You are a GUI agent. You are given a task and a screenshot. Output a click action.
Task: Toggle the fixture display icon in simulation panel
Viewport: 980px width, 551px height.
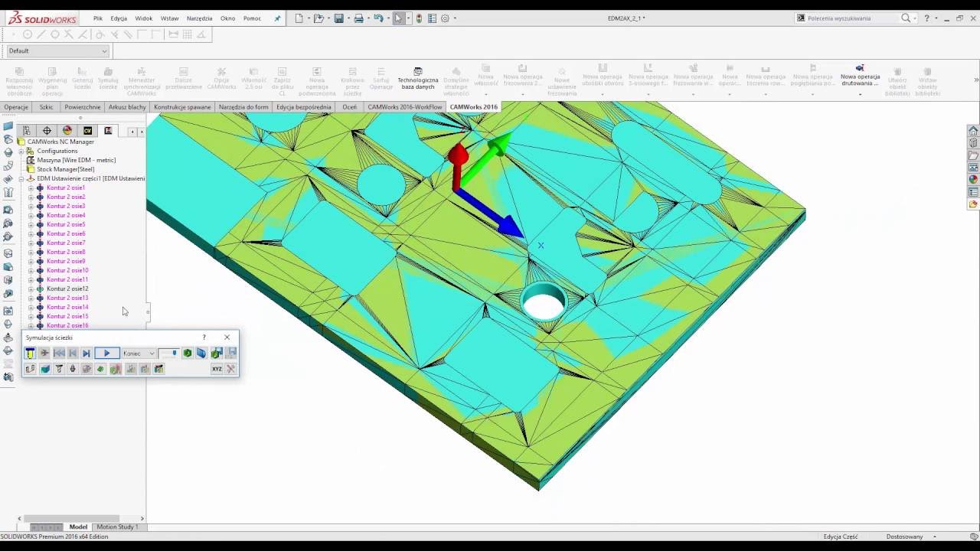tap(87, 369)
